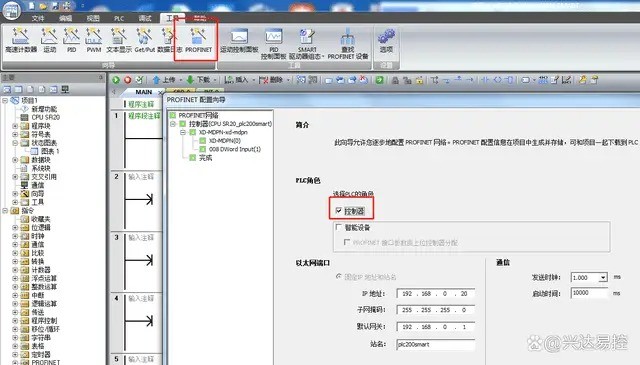
Task: Open the PID control panel tool
Action: click(x=273, y=43)
